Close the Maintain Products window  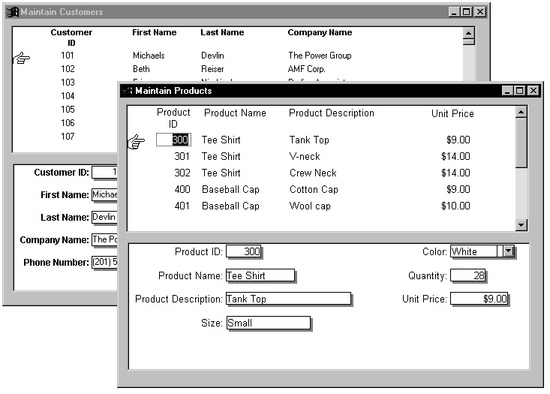[x=533, y=91]
